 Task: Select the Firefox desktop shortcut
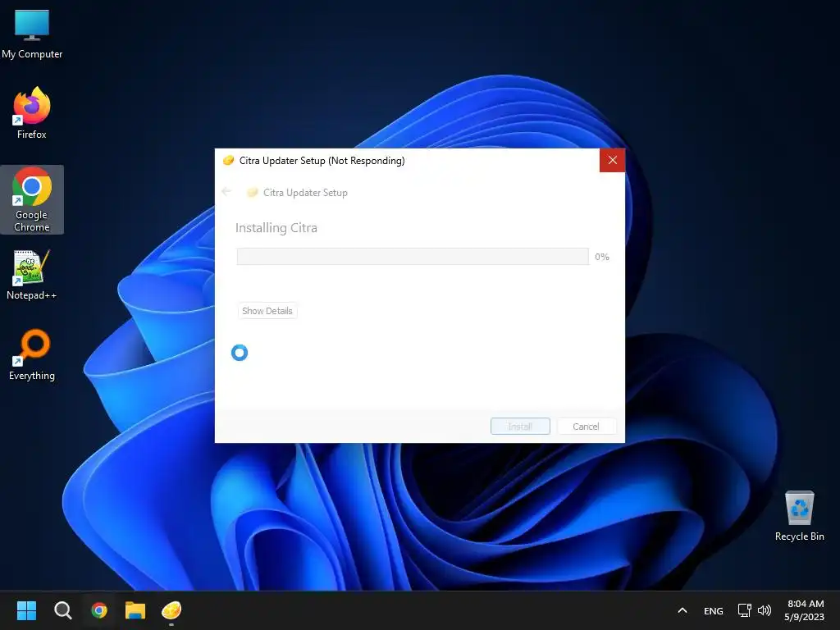tap(32, 113)
